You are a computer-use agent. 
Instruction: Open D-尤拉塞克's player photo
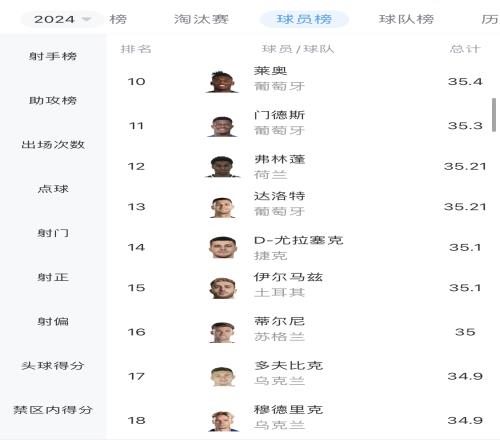(223, 247)
